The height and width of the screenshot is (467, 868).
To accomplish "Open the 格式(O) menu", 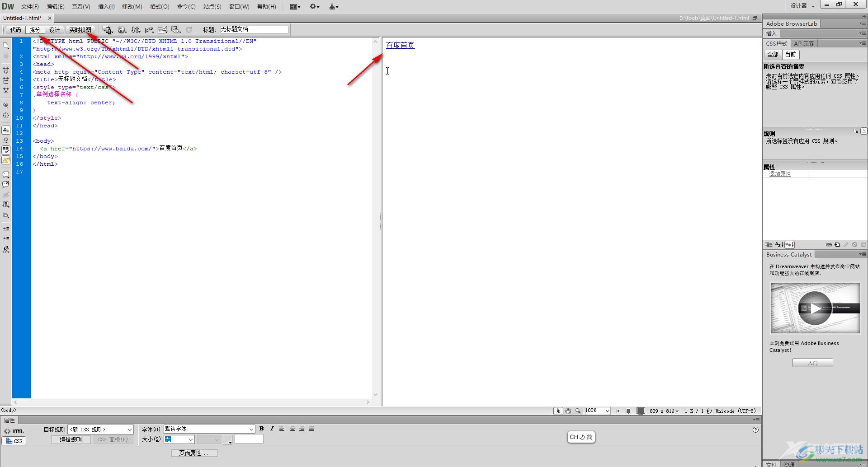I will coord(160,7).
